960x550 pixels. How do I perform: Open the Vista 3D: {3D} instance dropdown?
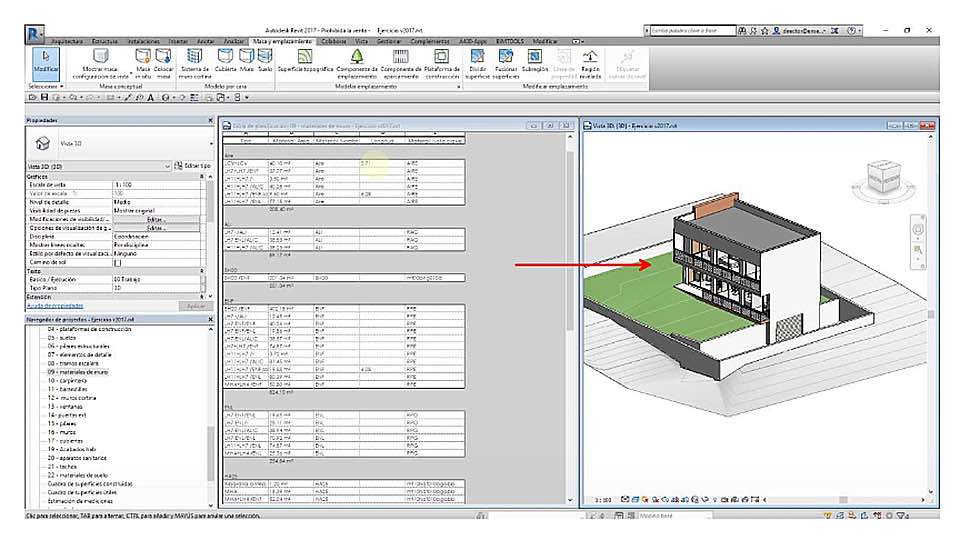167,166
